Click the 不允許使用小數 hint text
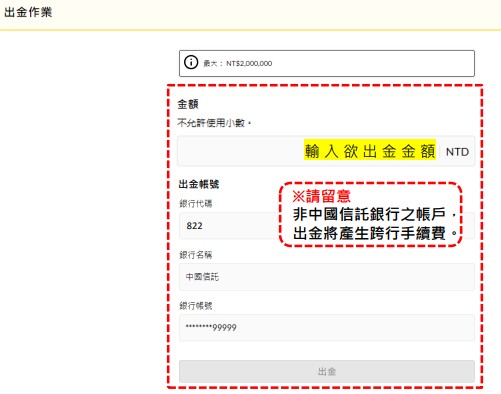The width and height of the screenshot is (501, 394). pos(214,123)
